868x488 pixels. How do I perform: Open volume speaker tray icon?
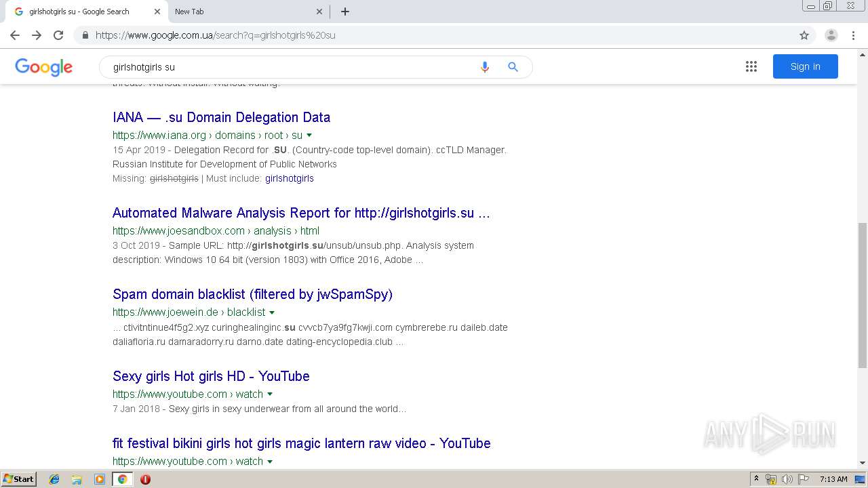[x=787, y=479]
